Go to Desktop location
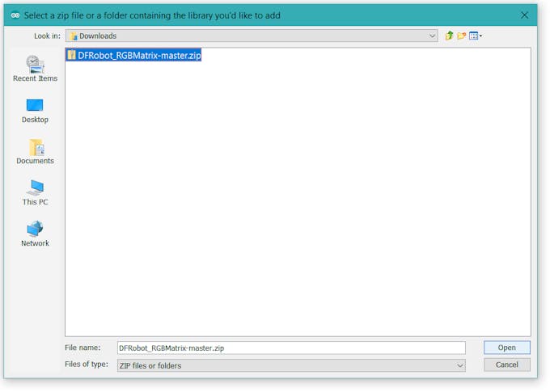Image resolution: width=550 pixels, height=392 pixels. [x=35, y=111]
